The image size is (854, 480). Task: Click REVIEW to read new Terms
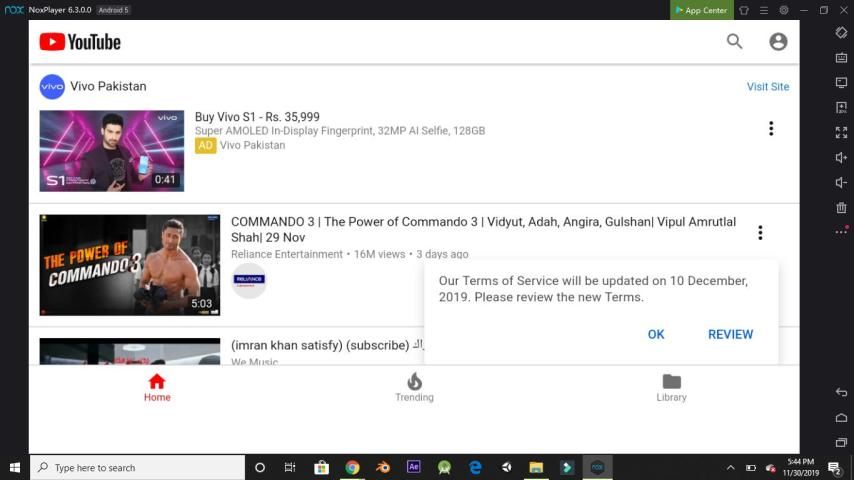(x=730, y=334)
